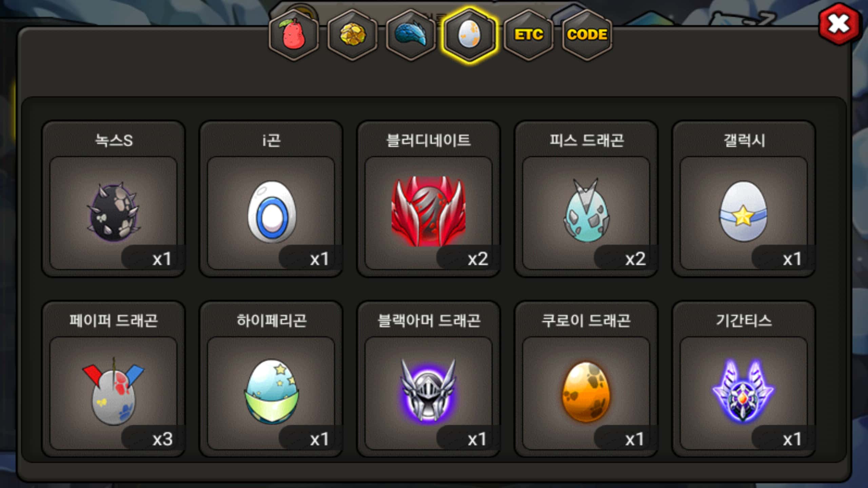Close the inventory with red X
Viewport: 868px width, 488px height.
click(840, 24)
